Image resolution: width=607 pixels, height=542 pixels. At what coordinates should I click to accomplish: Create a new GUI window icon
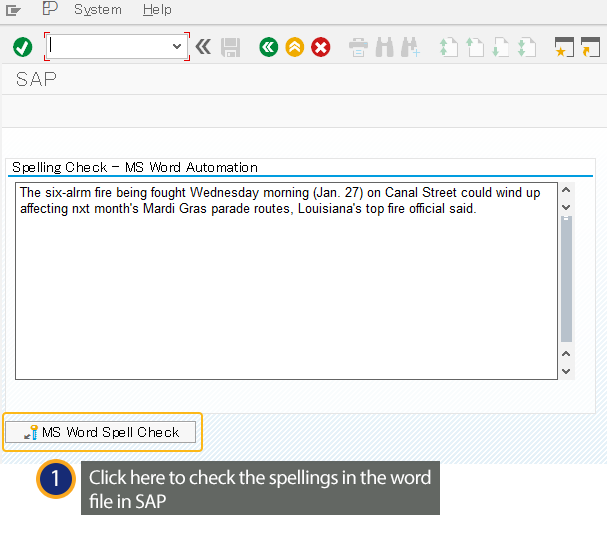(x=564, y=47)
